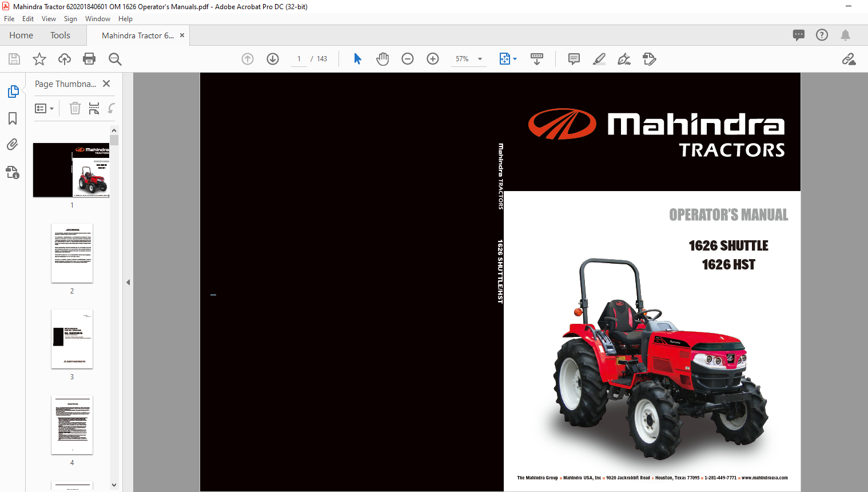
Task: Open the Help menu
Action: pos(125,19)
